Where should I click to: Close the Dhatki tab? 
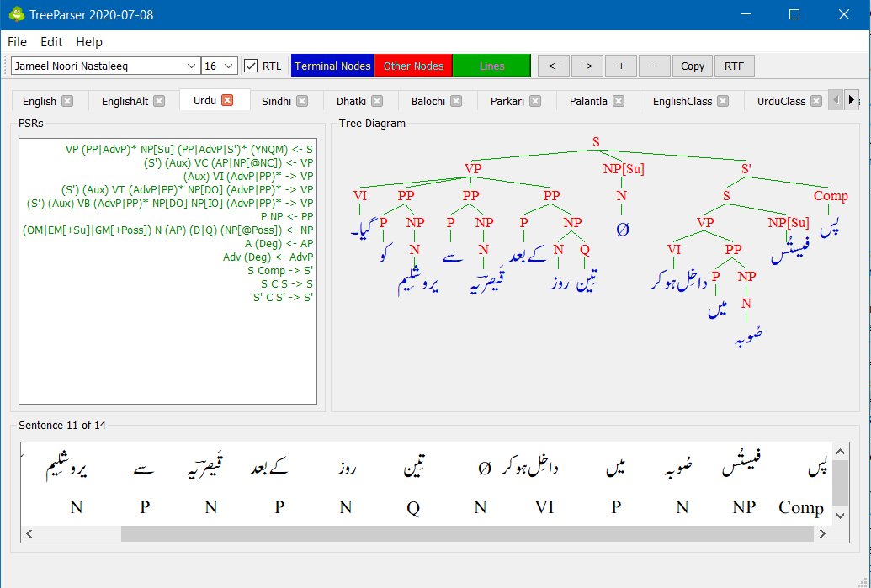379,100
